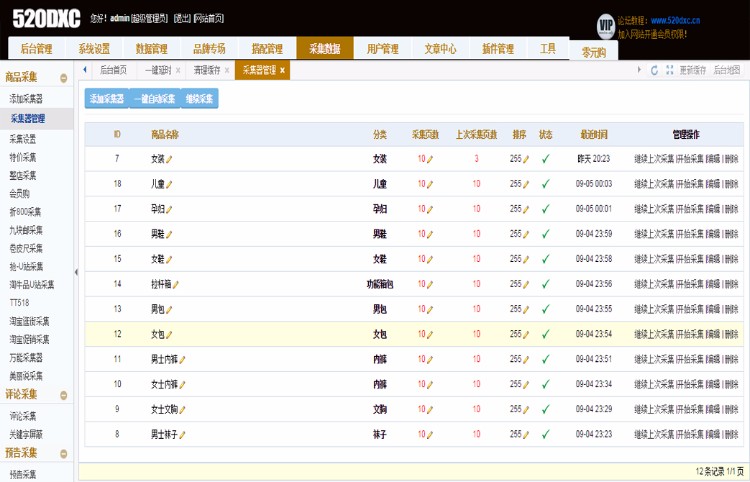Click 删除 in the 男士袜子 row
Screen dimensions: 750x482
point(731,435)
